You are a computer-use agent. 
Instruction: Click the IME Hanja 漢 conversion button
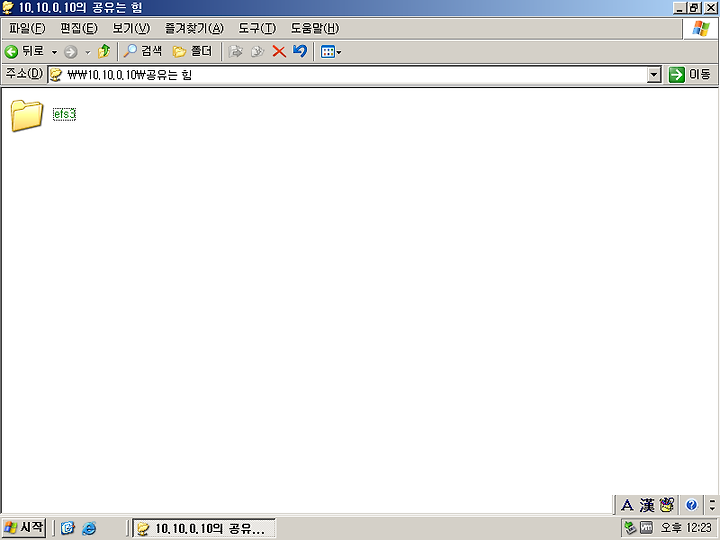pos(647,505)
